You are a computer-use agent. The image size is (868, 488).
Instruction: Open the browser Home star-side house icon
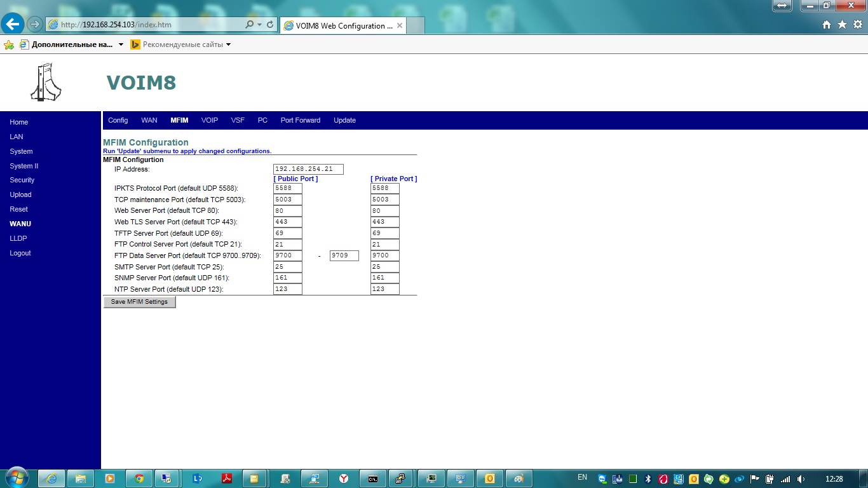[827, 25]
